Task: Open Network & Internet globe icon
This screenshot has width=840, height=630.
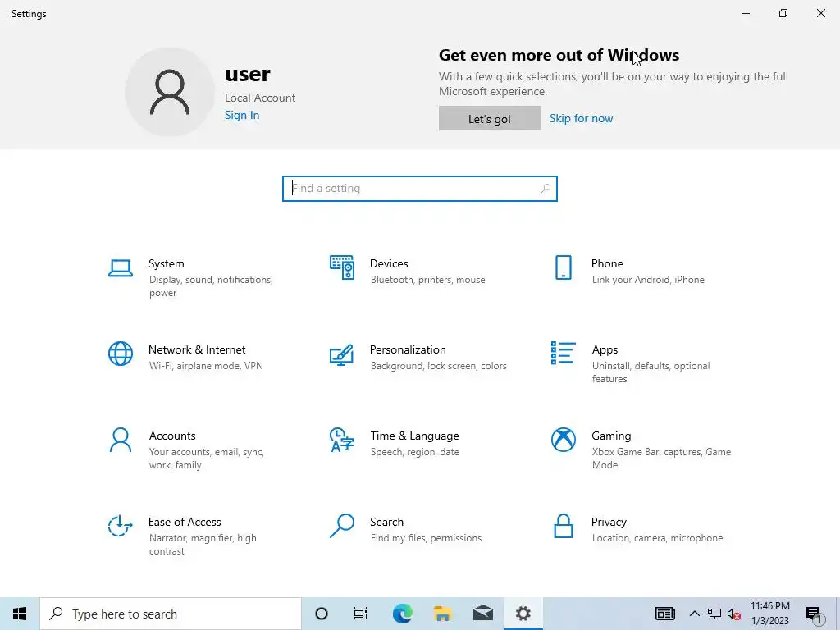Action: (121, 354)
